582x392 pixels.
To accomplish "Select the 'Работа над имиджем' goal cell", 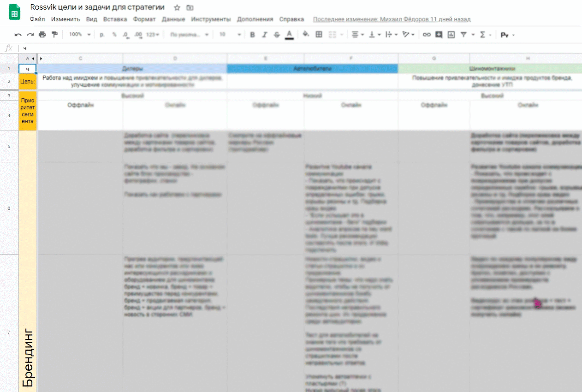I will tap(132, 81).
